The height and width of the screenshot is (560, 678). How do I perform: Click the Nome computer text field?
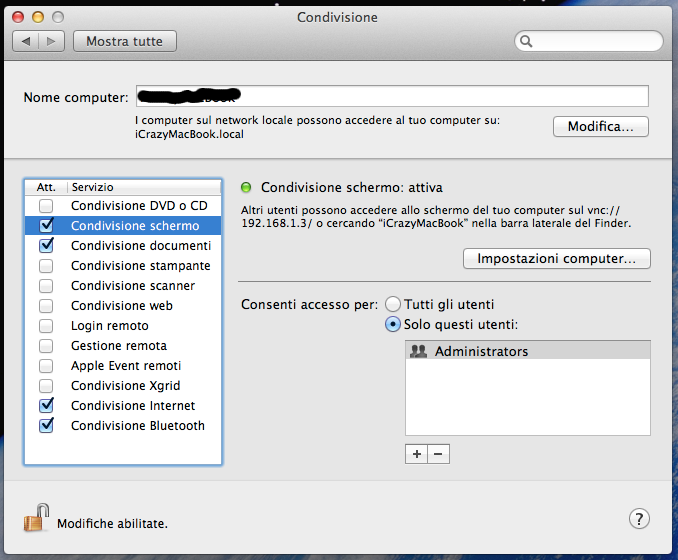(400, 97)
